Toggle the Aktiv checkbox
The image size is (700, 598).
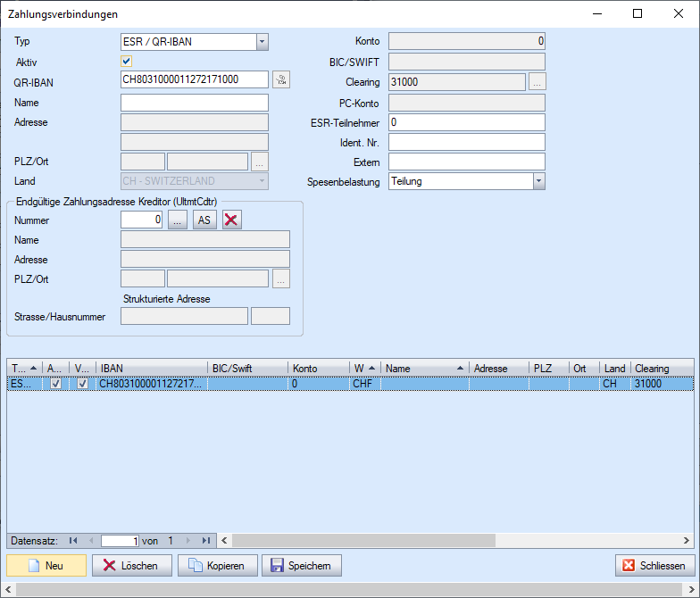click(x=127, y=62)
